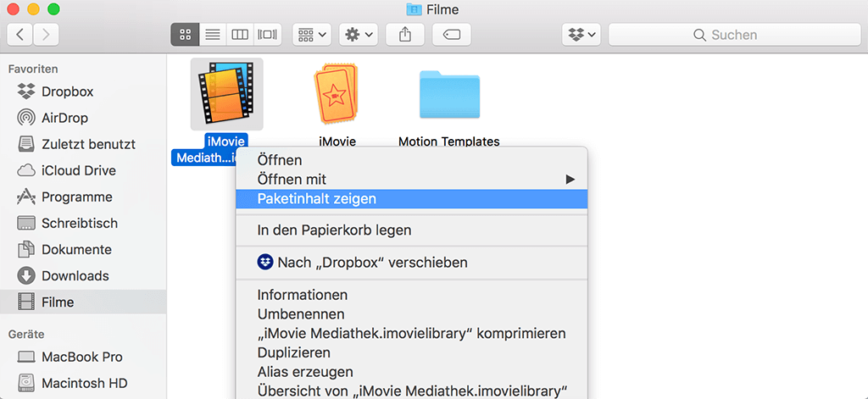
Task: Choose Duplizieren in the context menu
Action: click(411, 352)
